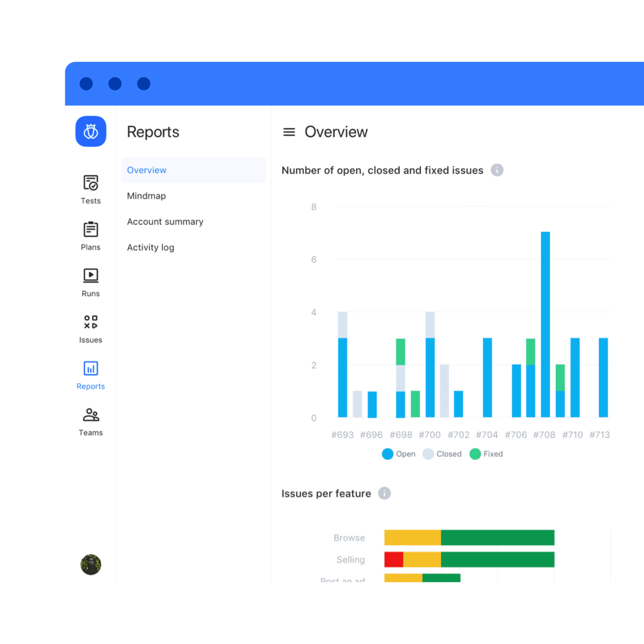Switch to the Mindmap report
This screenshot has width=644, height=644.
146,196
